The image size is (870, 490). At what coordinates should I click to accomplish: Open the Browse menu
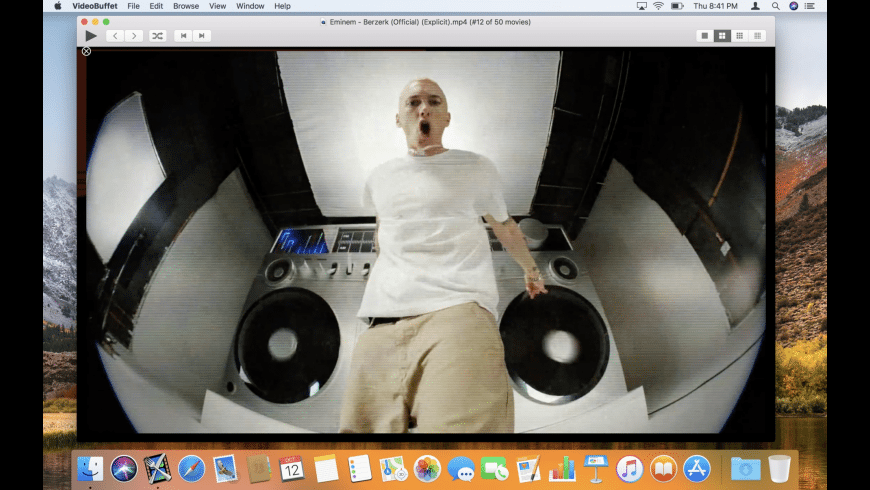(x=186, y=6)
